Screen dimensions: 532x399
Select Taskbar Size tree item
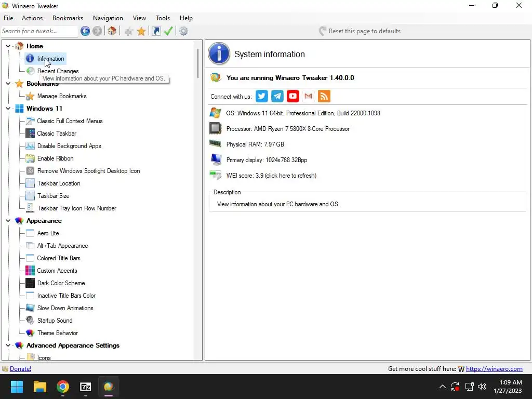coord(54,196)
